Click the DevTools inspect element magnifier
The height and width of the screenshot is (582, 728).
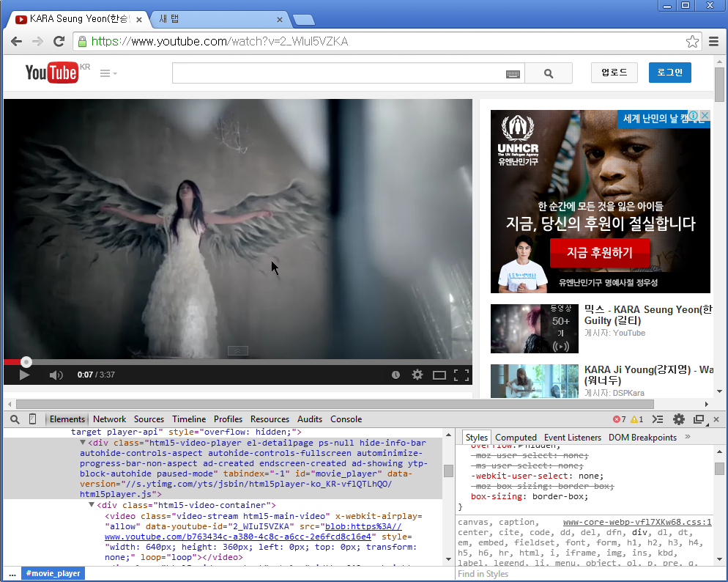click(15, 419)
